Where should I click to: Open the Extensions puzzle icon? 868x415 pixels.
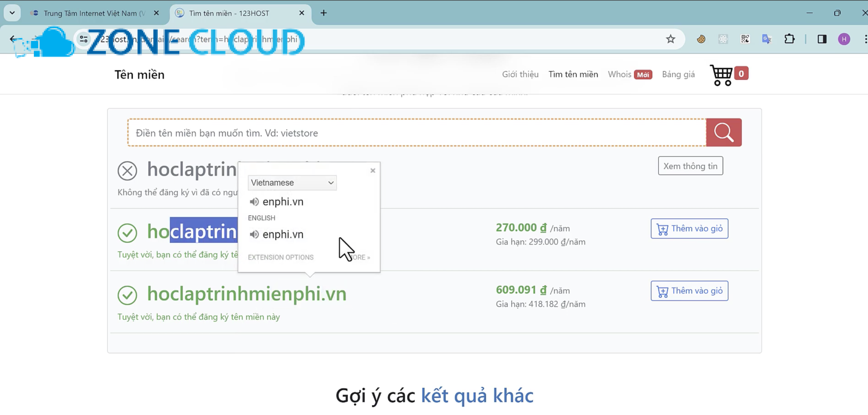(789, 39)
